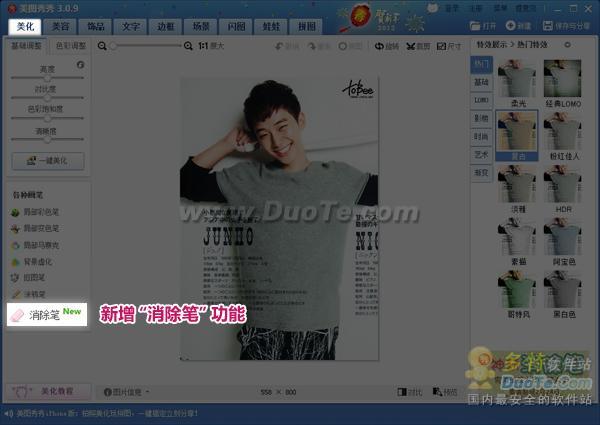Image resolution: width=600 pixels, height=425 pixels.
Task: Switch to the 场景 tab
Action: coord(201,26)
